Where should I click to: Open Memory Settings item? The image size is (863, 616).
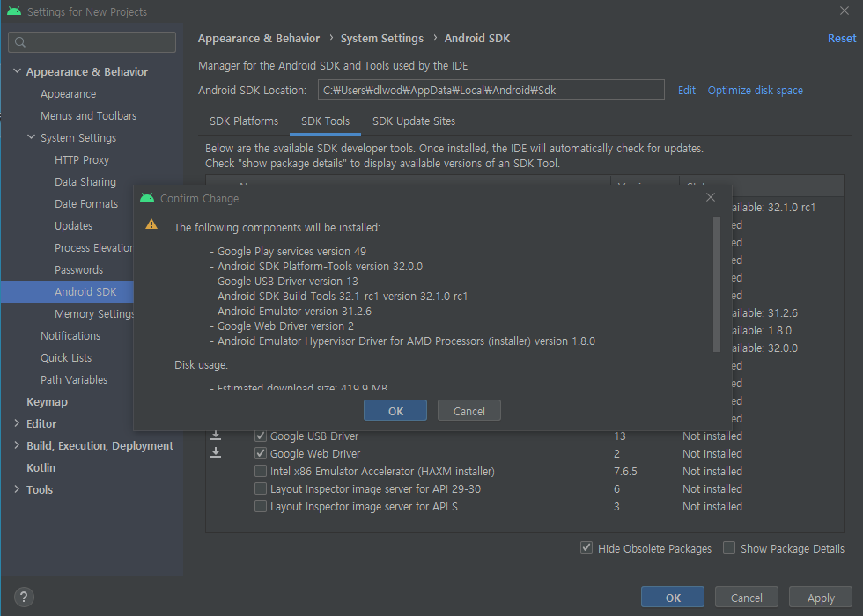pos(94,313)
